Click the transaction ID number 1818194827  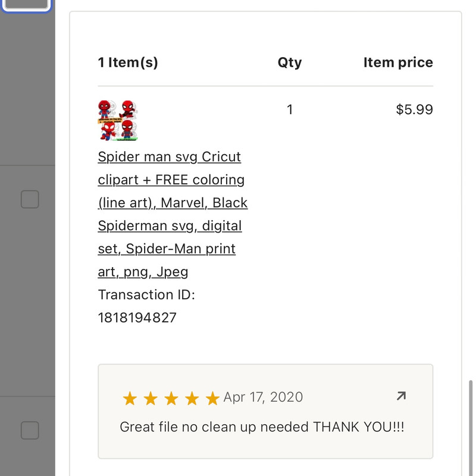(137, 318)
